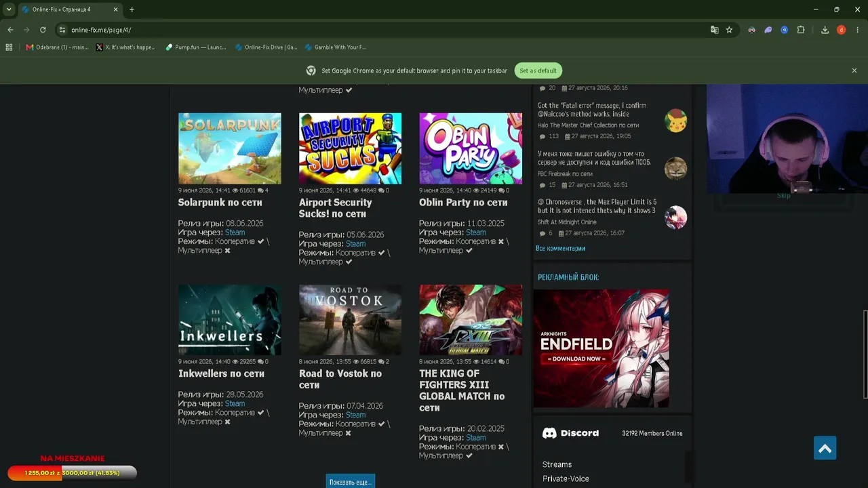Click the Steam link under Oblin Party
The width and height of the screenshot is (868, 488).
[475, 232]
